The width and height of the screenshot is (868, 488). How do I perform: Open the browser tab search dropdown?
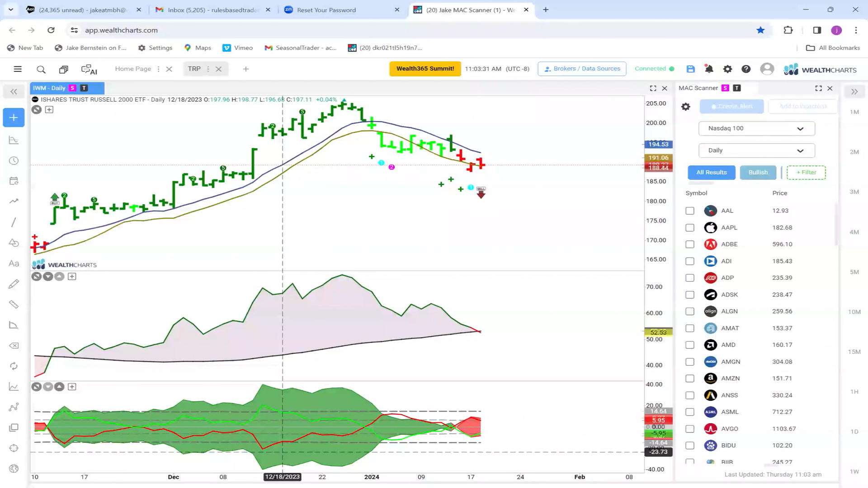click(x=11, y=9)
